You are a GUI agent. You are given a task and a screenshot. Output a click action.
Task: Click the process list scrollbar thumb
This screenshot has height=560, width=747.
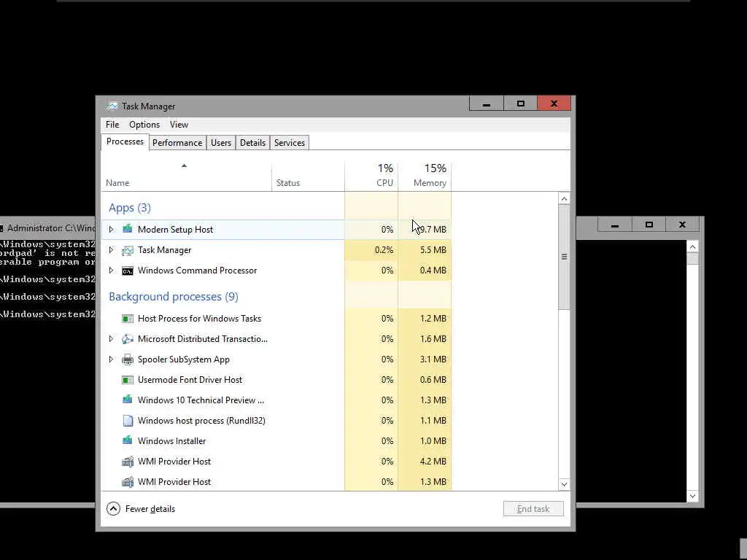click(564, 257)
